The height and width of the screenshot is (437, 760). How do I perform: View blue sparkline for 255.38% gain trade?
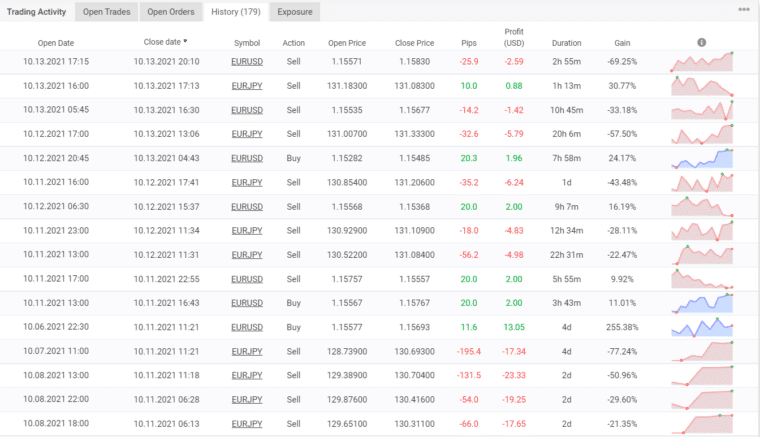(x=702, y=327)
